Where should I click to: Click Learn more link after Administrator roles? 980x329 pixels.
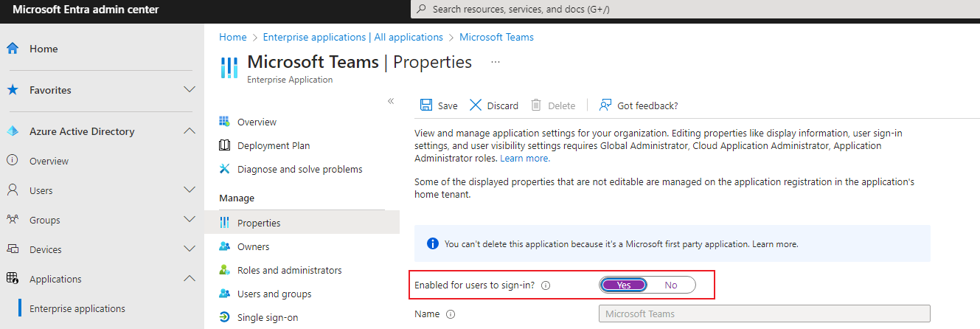(524, 158)
